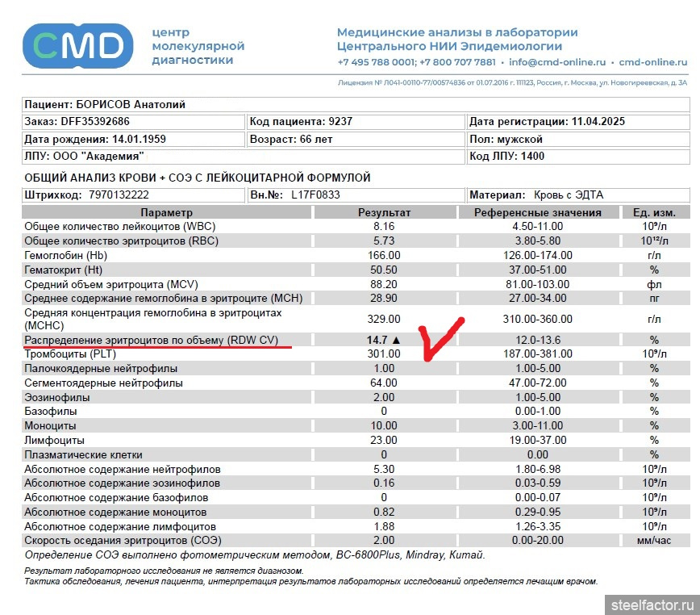
Task: Click the up-triangle flag beside 14.7
Action: [x=396, y=340]
